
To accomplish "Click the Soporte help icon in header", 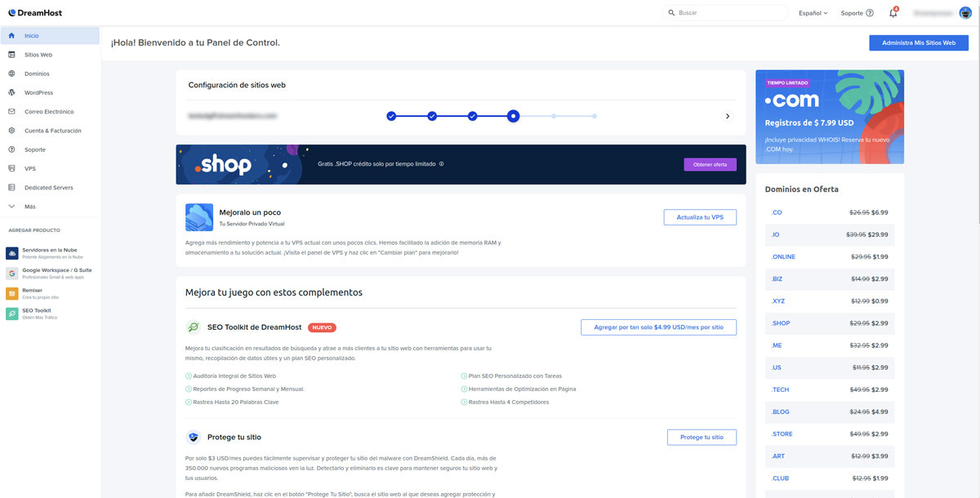I will pyautogui.click(x=869, y=13).
